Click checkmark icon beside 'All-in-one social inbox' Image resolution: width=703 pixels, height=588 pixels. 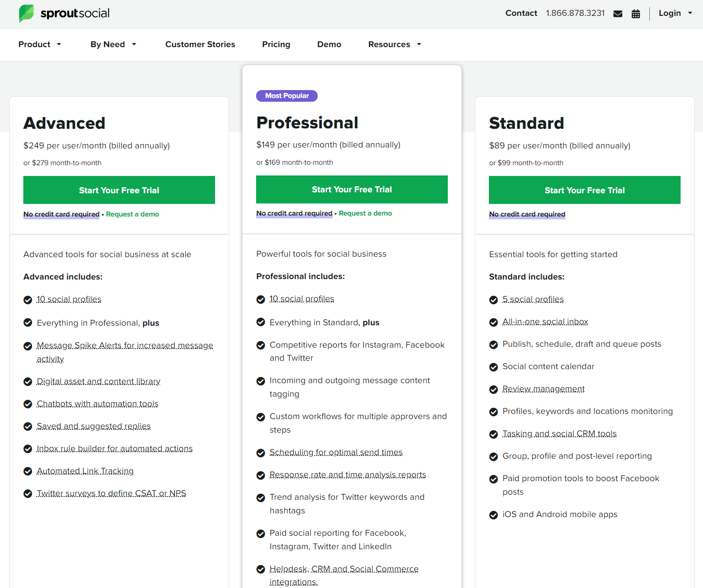point(494,322)
